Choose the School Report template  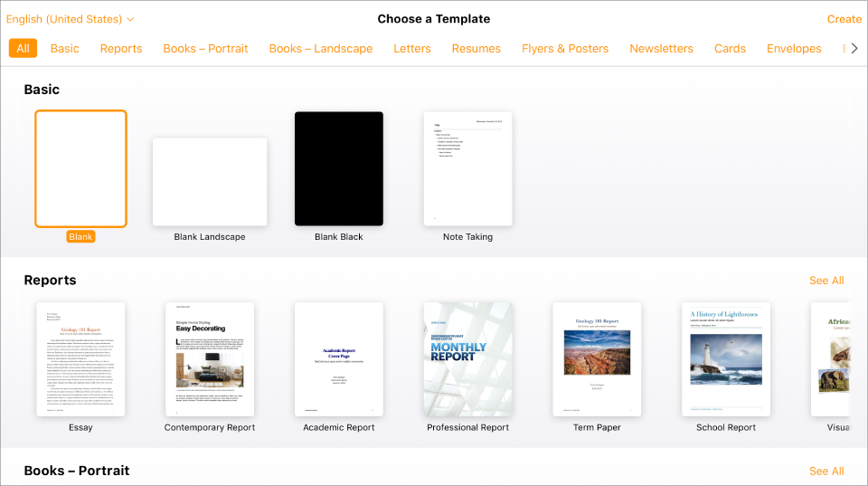tap(726, 359)
